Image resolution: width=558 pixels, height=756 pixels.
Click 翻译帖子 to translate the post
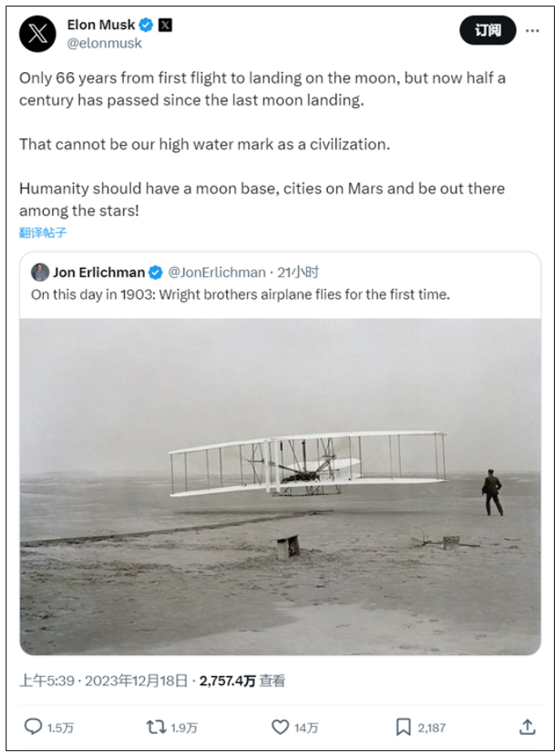pyautogui.click(x=43, y=232)
